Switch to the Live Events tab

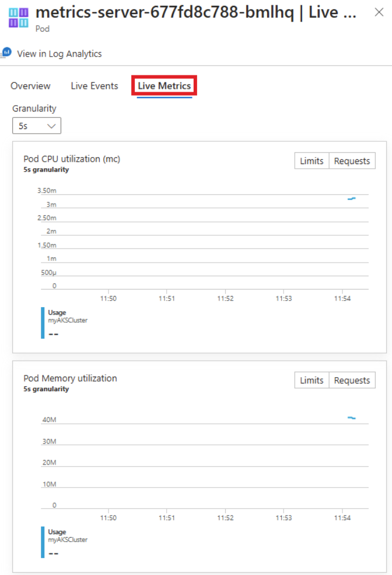click(x=94, y=86)
